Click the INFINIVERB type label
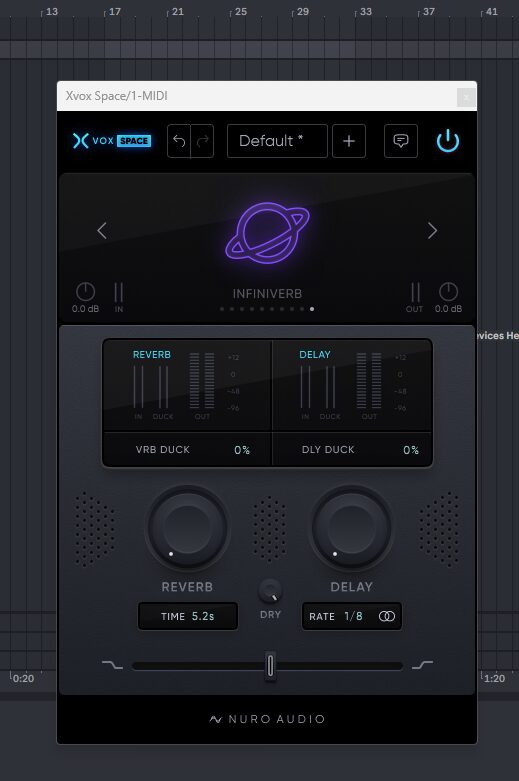Image resolution: width=519 pixels, height=781 pixels. coord(267,294)
